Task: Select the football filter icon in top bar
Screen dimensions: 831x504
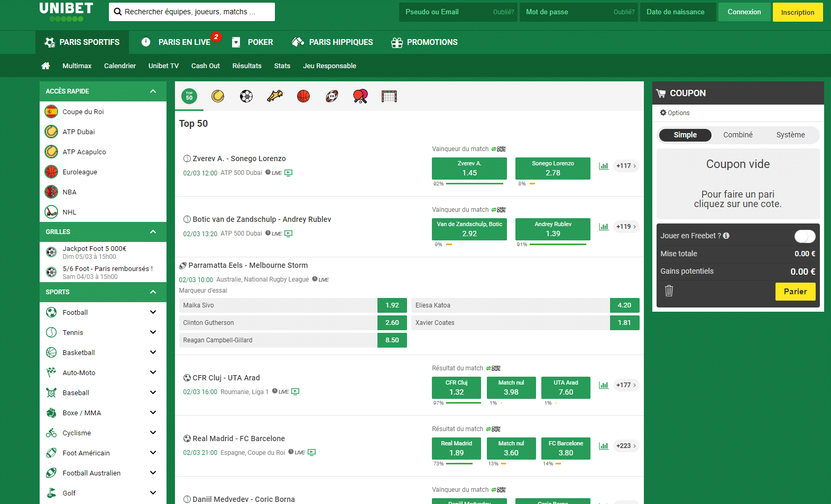Action: tap(246, 96)
